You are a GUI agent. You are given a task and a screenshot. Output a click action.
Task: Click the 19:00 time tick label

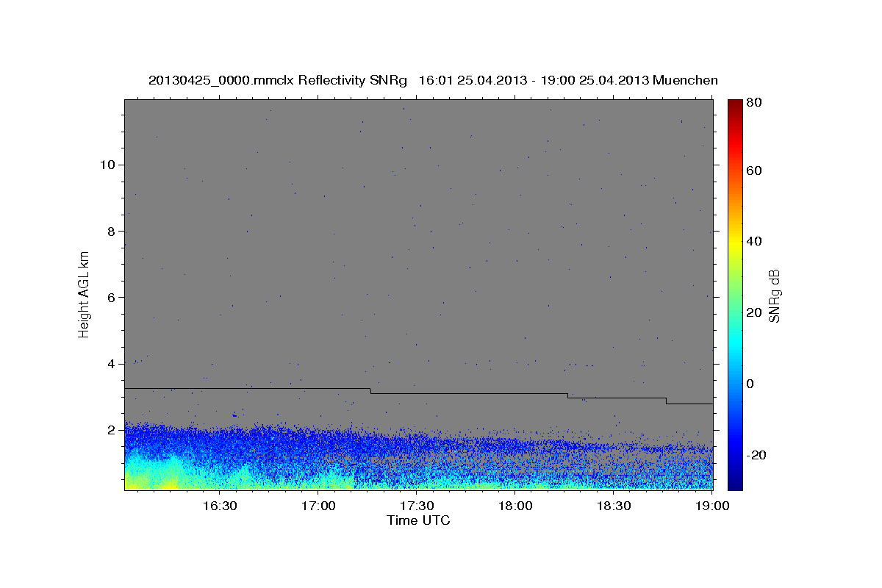point(712,506)
